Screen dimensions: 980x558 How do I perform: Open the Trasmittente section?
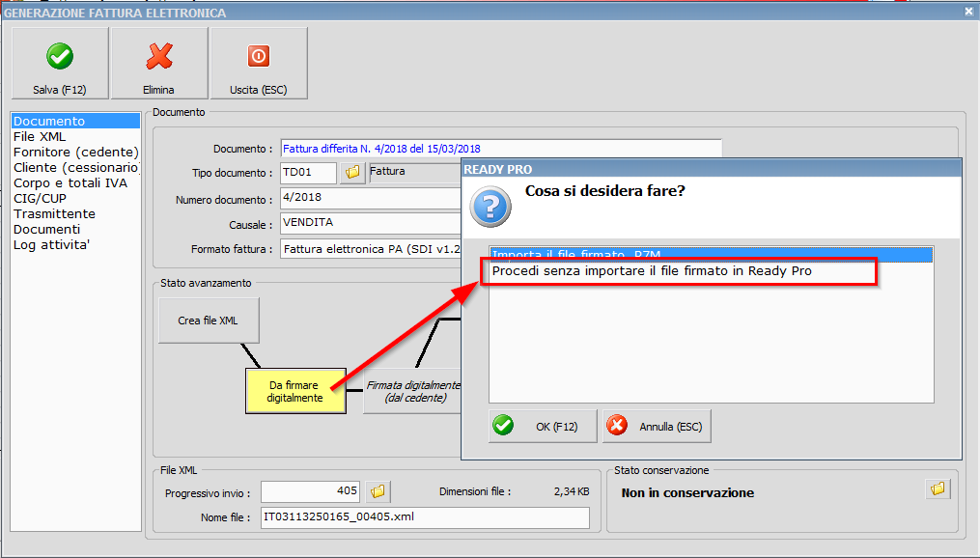click(x=75, y=213)
